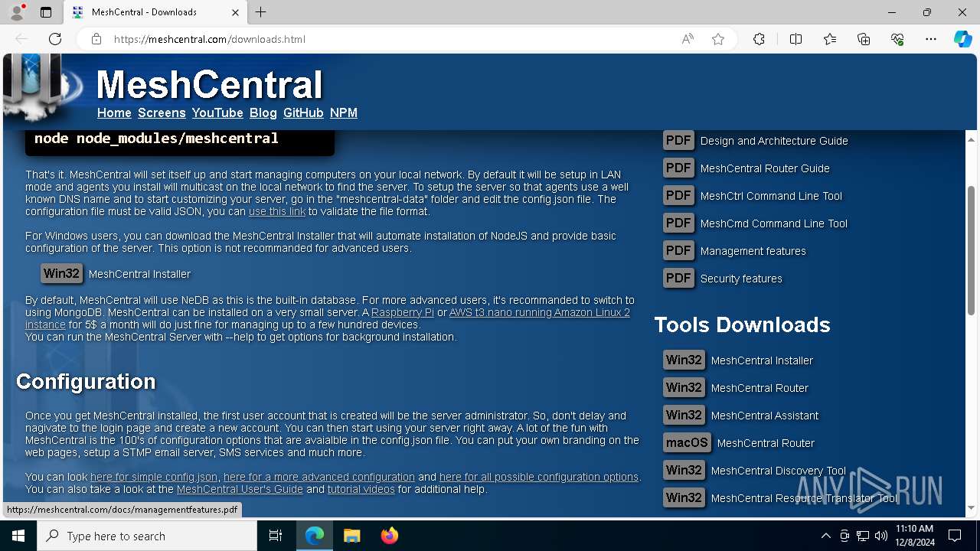The width and height of the screenshot is (980, 551).
Task: Open Read aloud from the address bar
Action: (688, 39)
